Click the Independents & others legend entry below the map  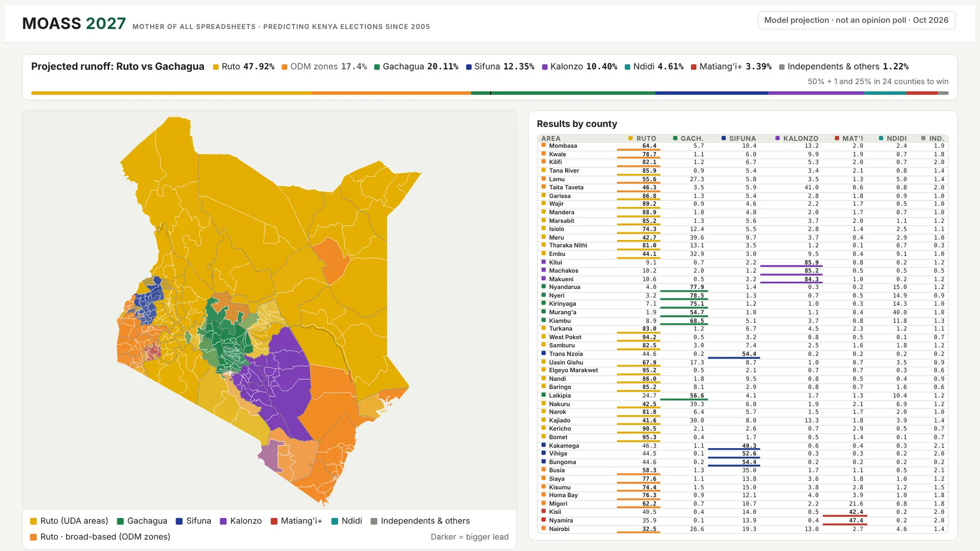[x=420, y=521]
